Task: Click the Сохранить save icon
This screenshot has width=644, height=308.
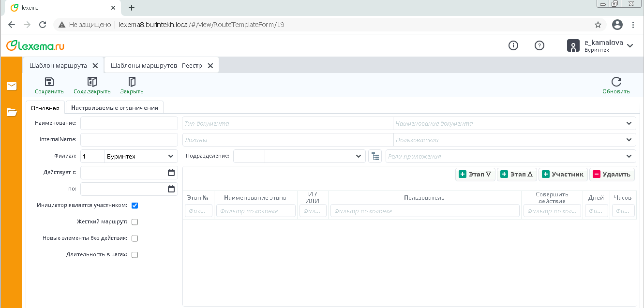Action: [49, 82]
